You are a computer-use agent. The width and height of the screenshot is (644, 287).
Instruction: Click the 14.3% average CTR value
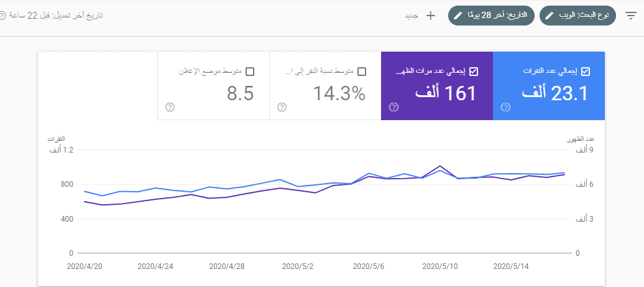[339, 93]
